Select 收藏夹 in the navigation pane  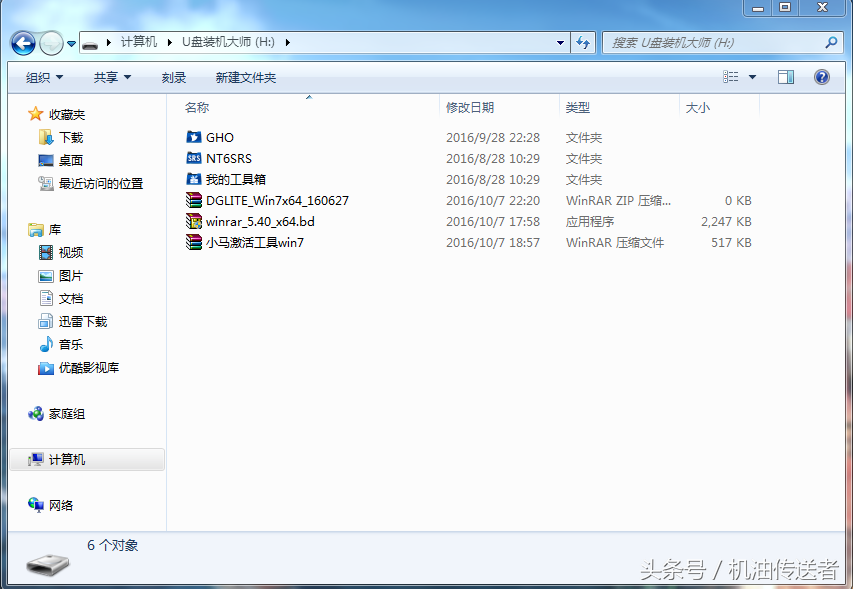click(x=66, y=114)
